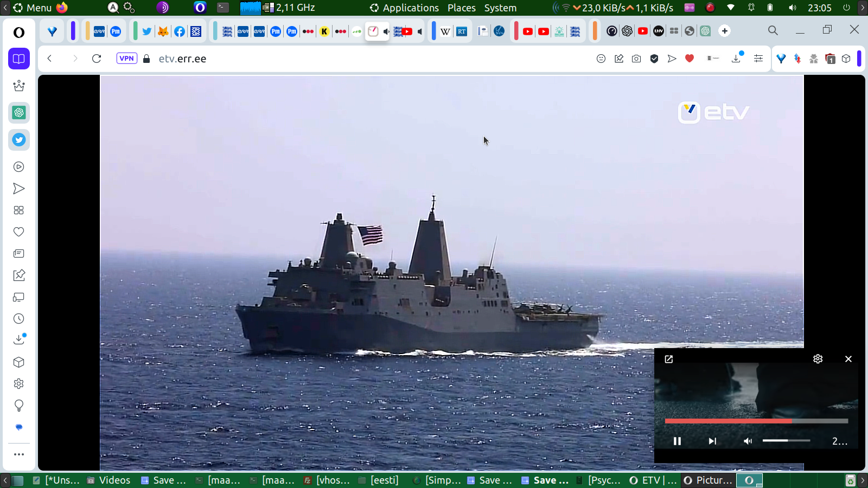Take a snapshot with the camera icon
This screenshot has height=488, width=868.
pos(636,59)
